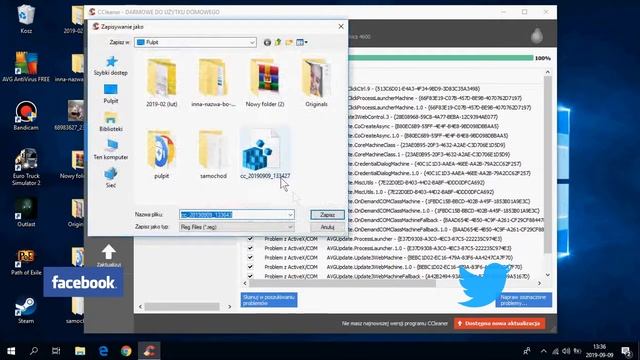
Task: Select the inna-nazwa-bo folder in dialog
Action: tap(213, 83)
